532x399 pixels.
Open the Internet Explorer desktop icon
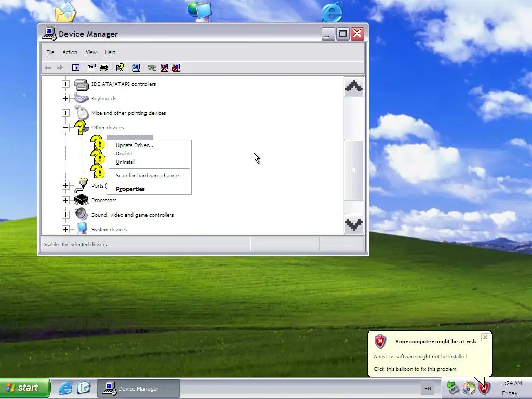tap(332, 11)
